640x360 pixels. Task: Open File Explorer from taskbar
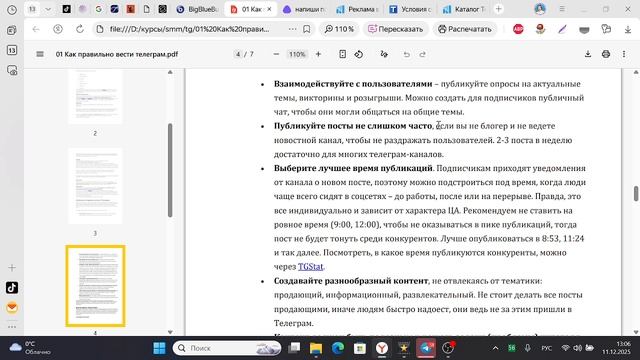pyautogui.click(x=316, y=348)
